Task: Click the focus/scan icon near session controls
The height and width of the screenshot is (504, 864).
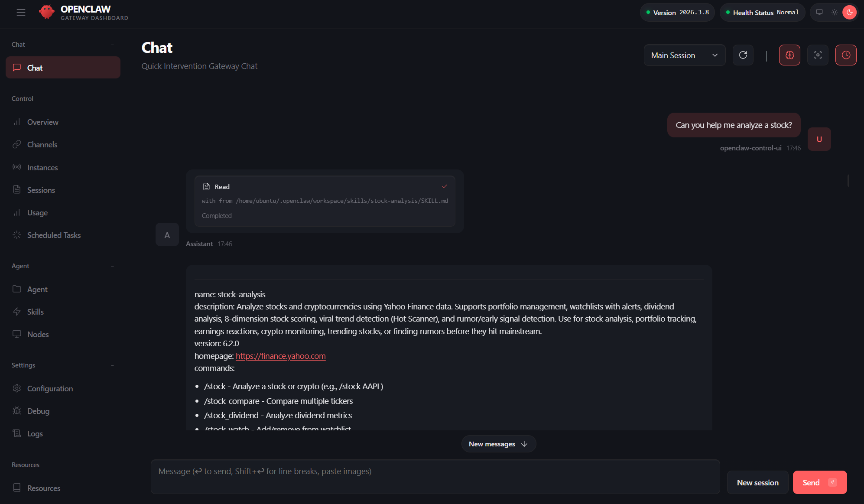Action: 818,55
